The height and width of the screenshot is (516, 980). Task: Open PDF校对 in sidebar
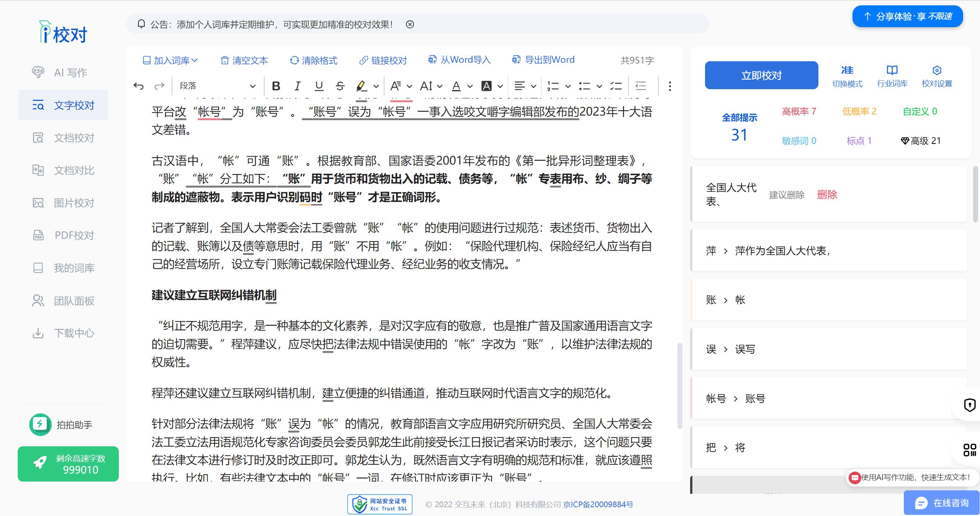tap(63, 235)
